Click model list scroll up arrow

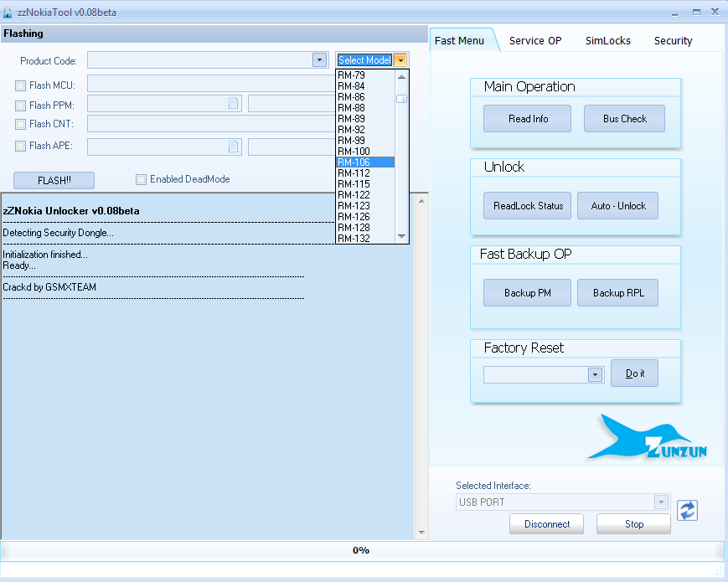pos(401,76)
